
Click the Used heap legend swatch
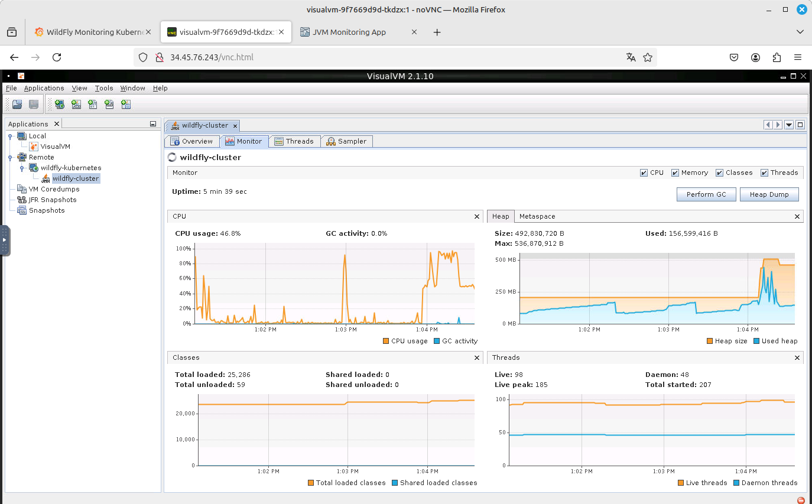pos(756,341)
